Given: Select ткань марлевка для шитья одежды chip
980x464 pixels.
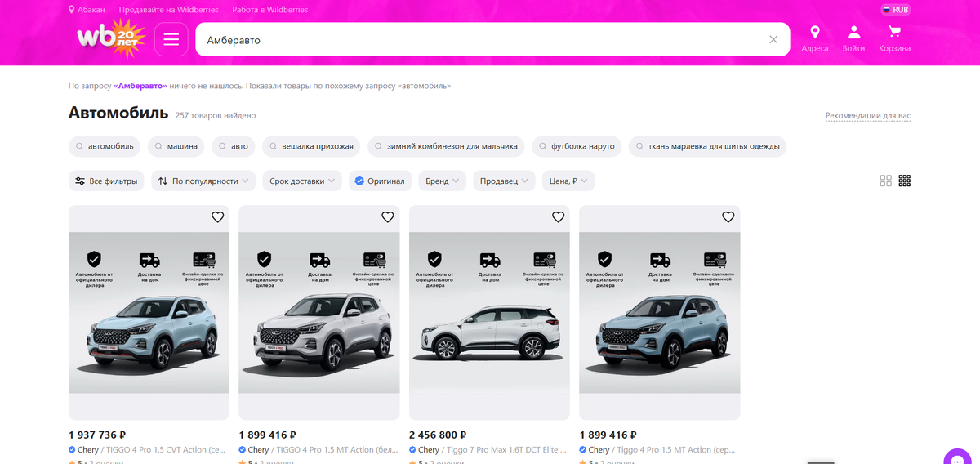Looking at the screenshot, I should (707, 146).
